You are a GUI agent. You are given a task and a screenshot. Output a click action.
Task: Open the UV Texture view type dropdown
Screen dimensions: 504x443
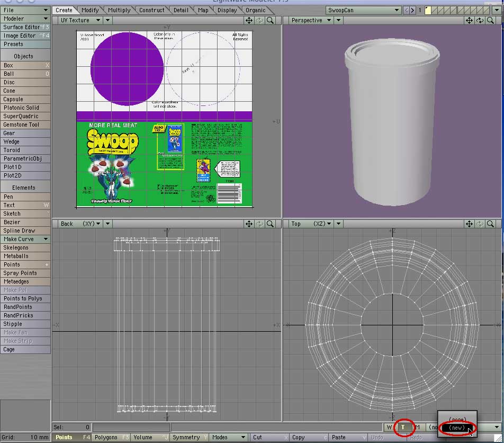tap(80, 20)
